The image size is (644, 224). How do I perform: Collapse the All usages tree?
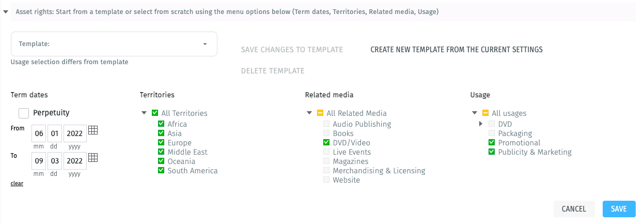474,113
